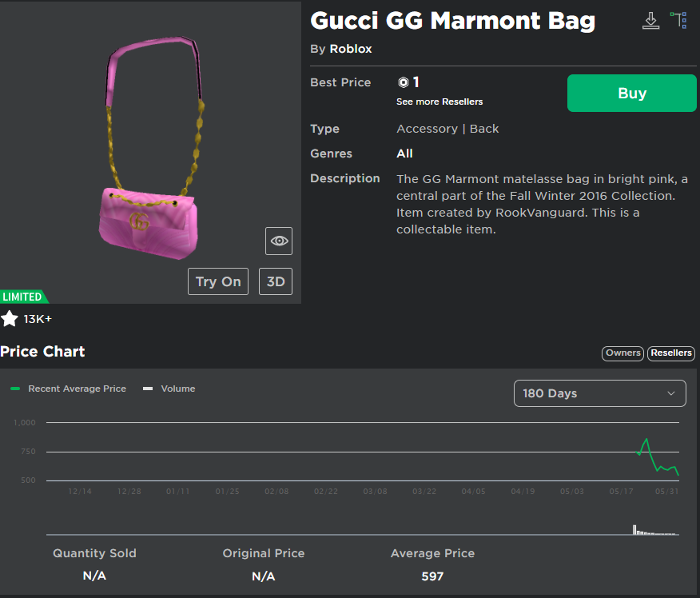This screenshot has height=598, width=700.
Task: Open See more Resellers link
Action: tap(439, 102)
